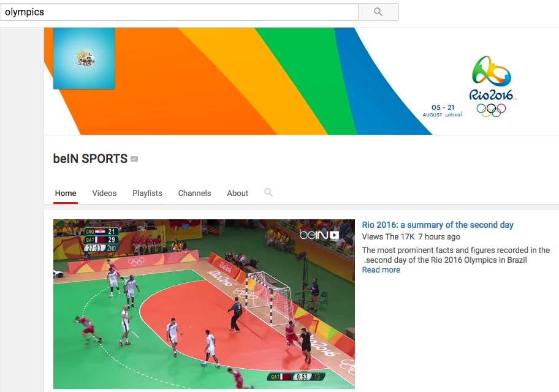
Task: Open 'Rio 2016: a summary of the second day'
Action: coord(438,225)
